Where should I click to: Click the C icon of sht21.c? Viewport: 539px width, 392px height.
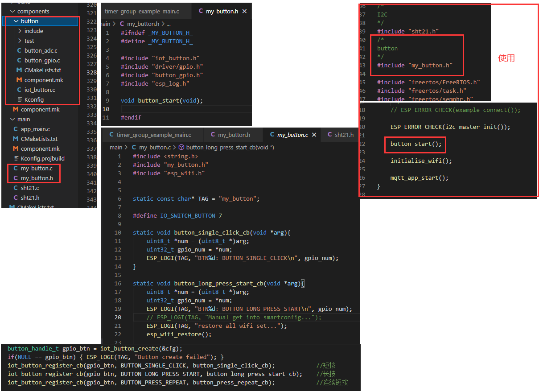[x=16, y=188]
